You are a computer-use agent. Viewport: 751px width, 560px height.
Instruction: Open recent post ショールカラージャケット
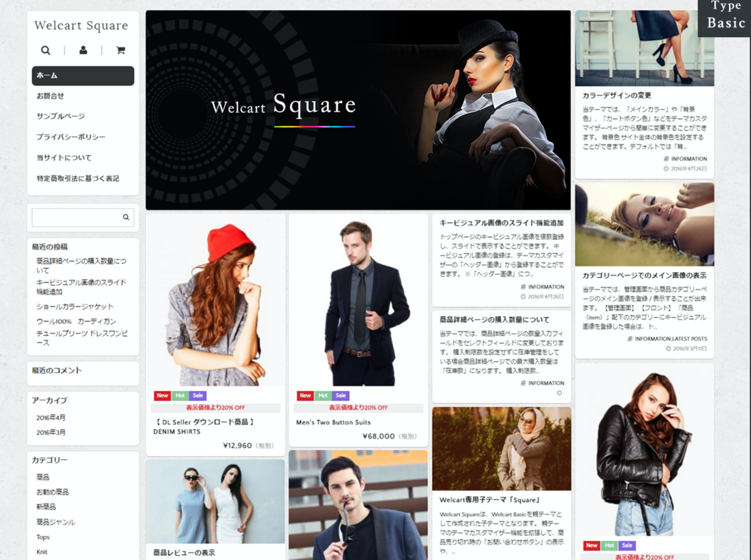click(x=75, y=306)
